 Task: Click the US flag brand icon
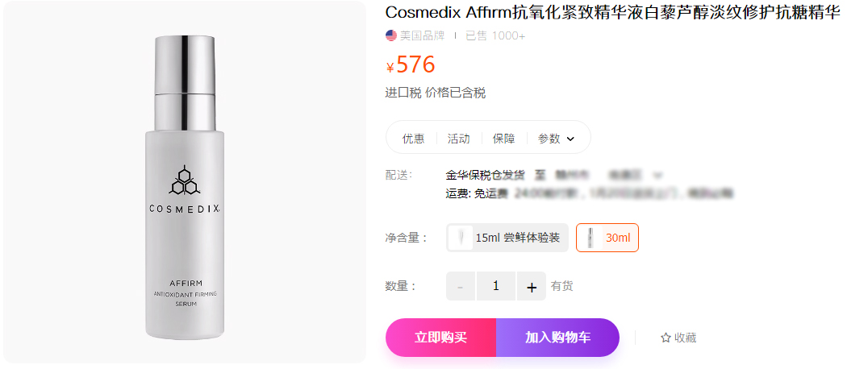pyautogui.click(x=391, y=35)
